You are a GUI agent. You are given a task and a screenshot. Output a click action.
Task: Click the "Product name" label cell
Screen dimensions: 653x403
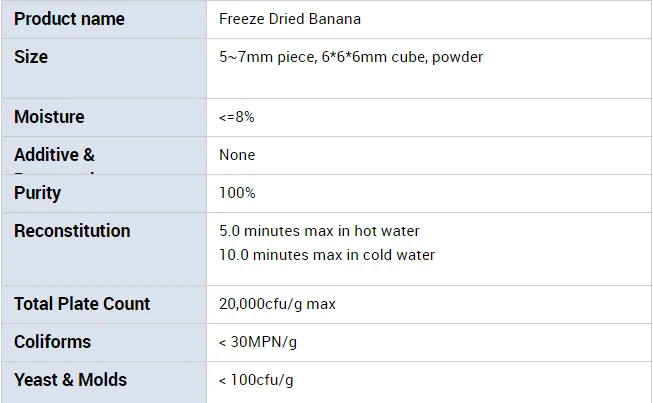coord(69,19)
